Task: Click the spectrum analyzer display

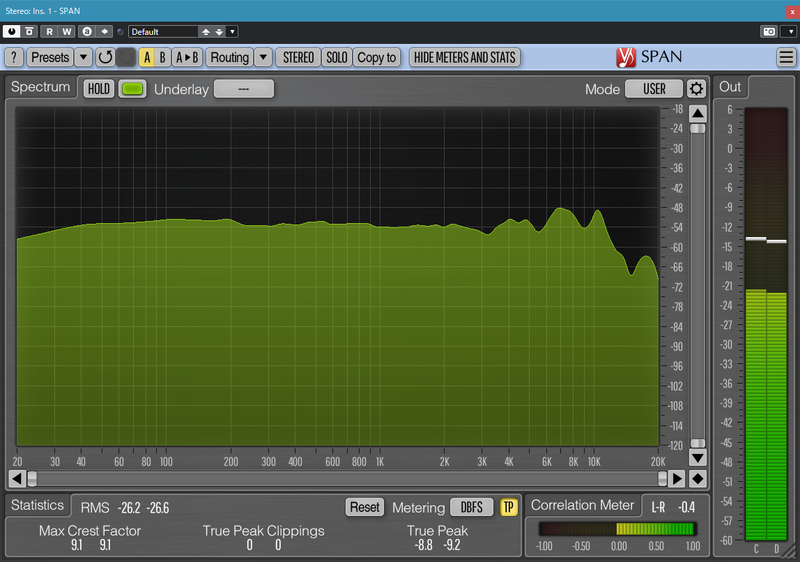Action: (x=337, y=277)
